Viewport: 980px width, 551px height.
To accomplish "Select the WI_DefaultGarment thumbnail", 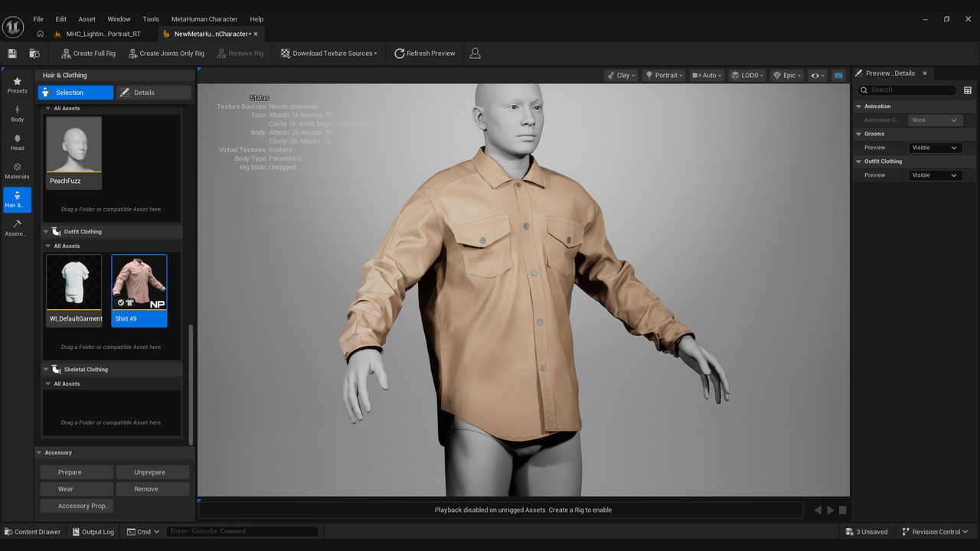I will [74, 290].
